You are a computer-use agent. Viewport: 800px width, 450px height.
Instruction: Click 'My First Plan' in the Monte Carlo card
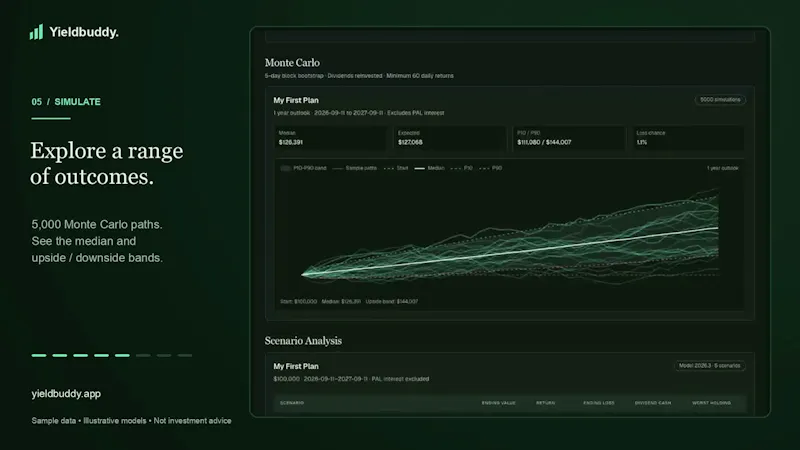tap(296, 101)
